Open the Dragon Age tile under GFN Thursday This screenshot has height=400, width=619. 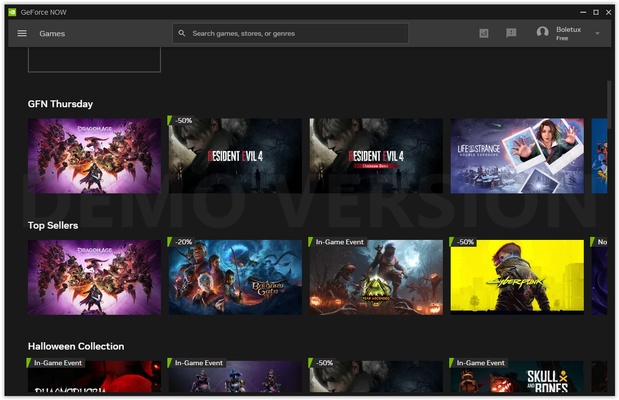tap(94, 156)
